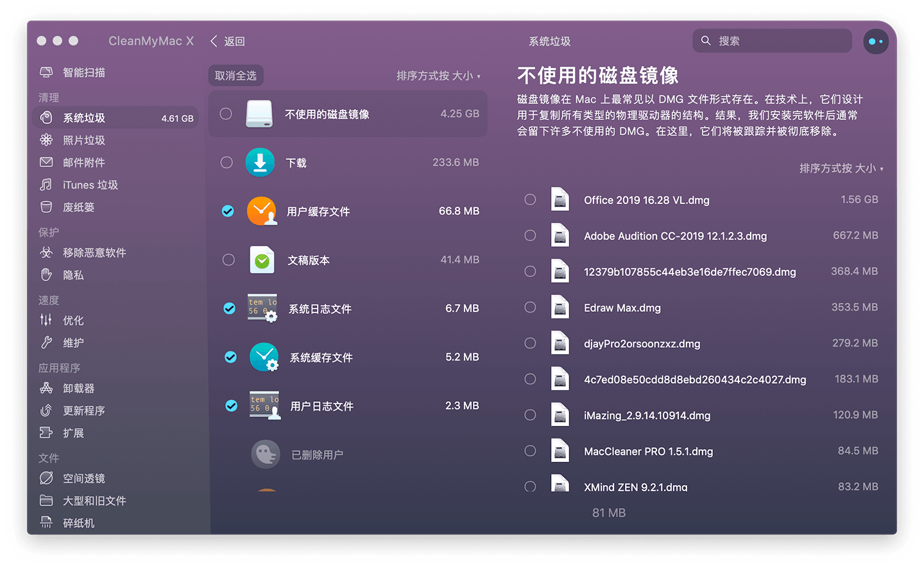This screenshot has height=568, width=924.
Task: Click the 4.61 GB badge on 系统垃圾
Action: (177, 119)
